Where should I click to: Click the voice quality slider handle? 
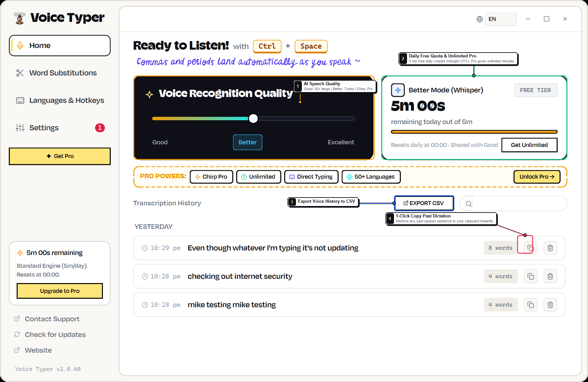(x=253, y=119)
